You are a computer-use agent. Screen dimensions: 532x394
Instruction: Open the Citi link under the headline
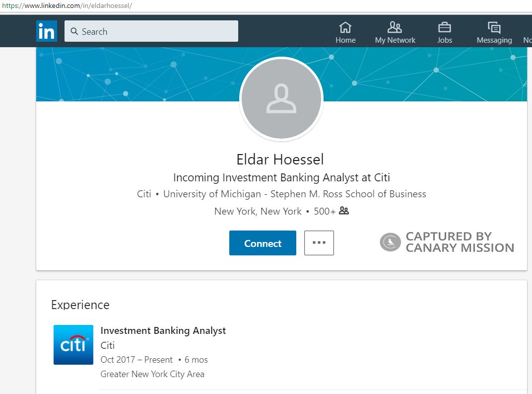[x=144, y=194]
